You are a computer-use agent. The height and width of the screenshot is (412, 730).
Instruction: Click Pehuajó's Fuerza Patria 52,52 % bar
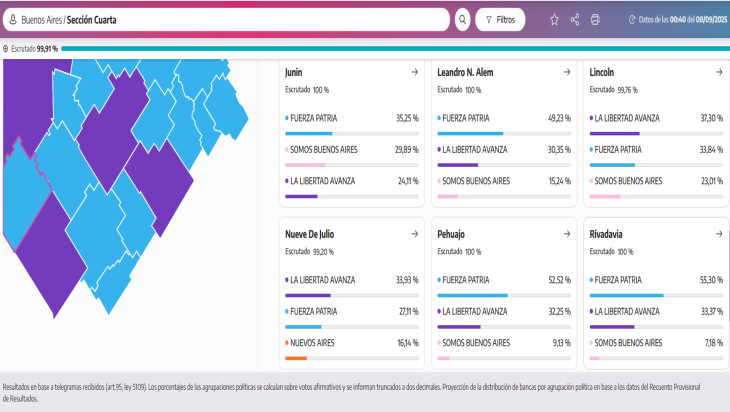click(504, 295)
